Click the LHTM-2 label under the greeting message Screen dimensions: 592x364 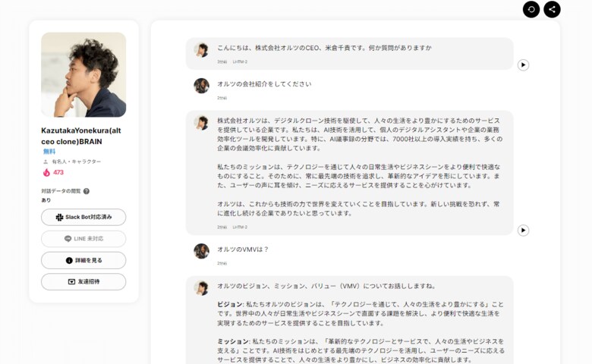240,61
